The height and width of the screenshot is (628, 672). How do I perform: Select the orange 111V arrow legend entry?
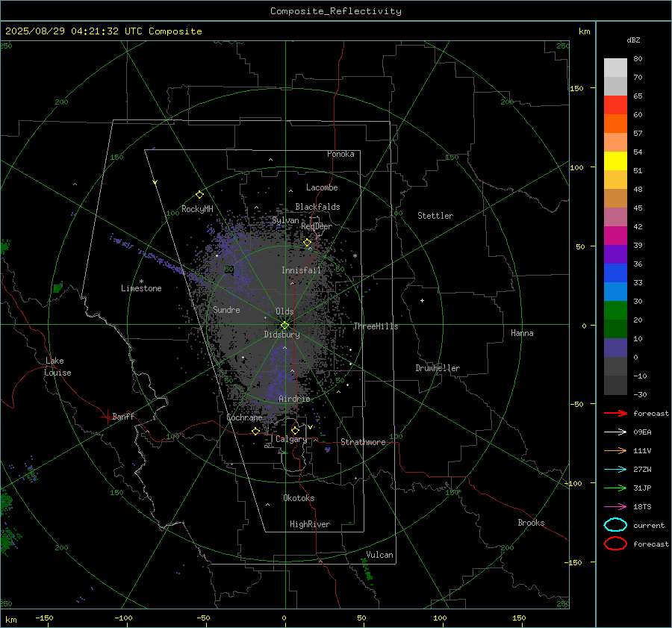615,450
